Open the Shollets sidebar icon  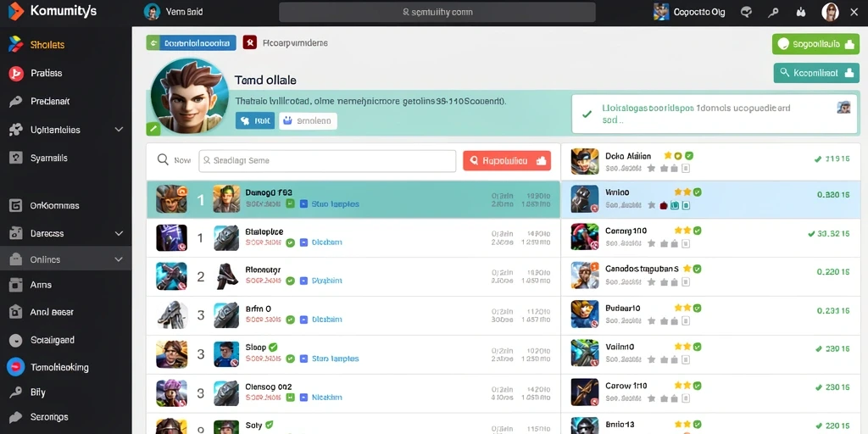pos(15,44)
